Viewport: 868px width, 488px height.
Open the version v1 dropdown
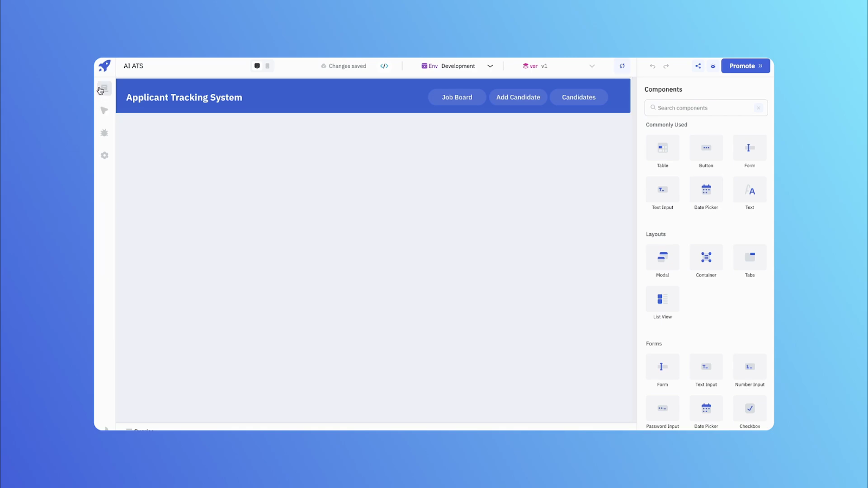coord(591,66)
